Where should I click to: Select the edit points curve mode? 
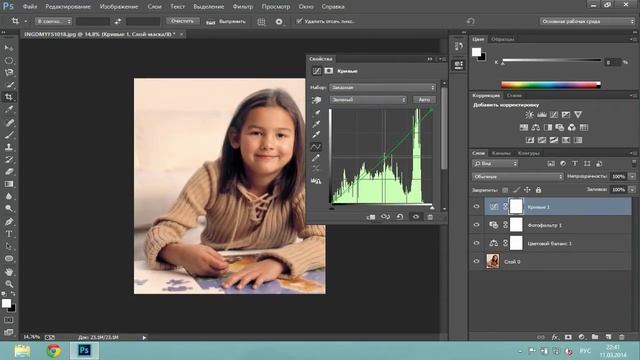(316, 147)
